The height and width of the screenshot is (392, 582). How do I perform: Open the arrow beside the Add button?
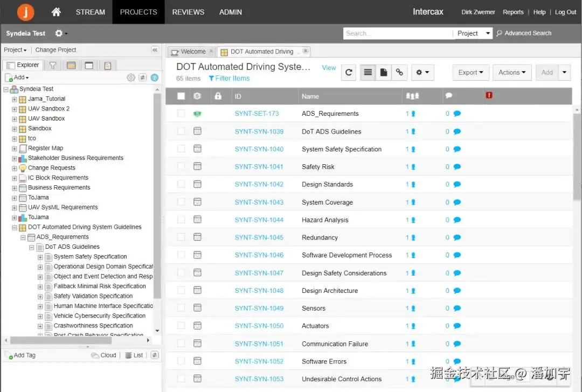tap(565, 72)
